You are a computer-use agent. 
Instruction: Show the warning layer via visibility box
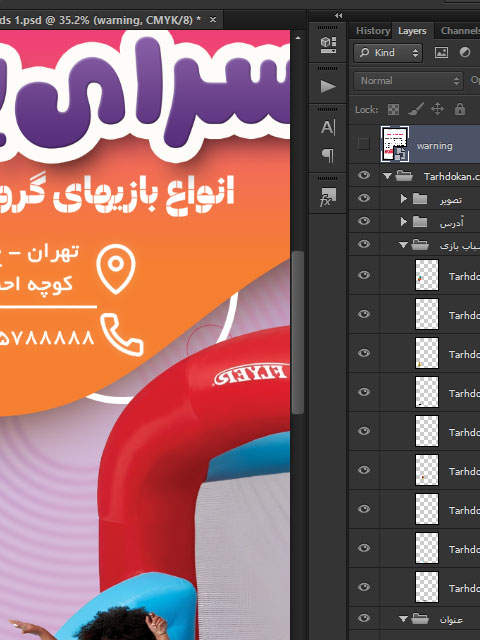coord(363,144)
